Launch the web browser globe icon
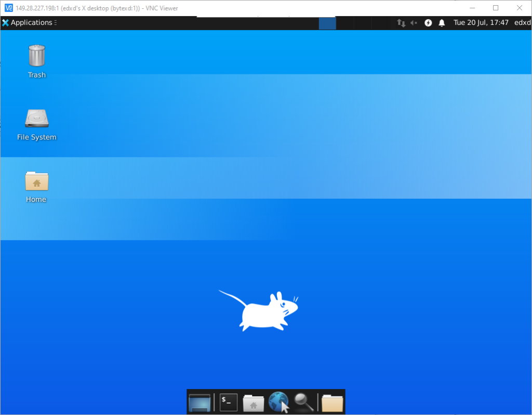This screenshot has width=532, height=415. coord(278,402)
